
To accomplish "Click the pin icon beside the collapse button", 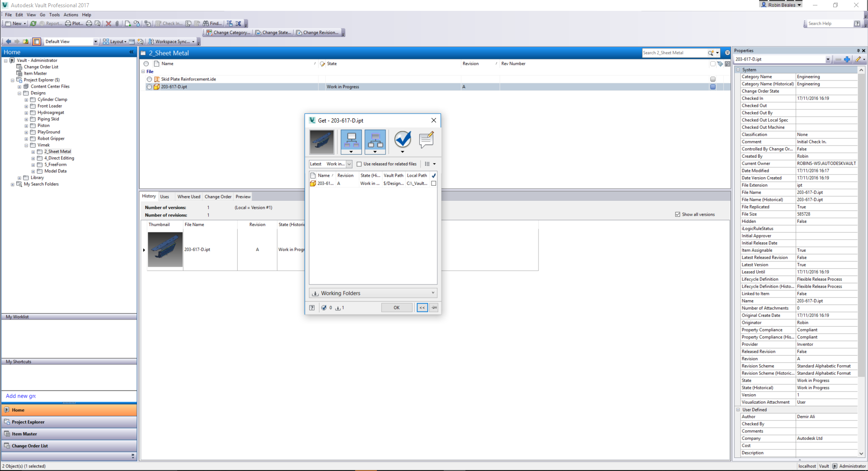I will [434, 308].
